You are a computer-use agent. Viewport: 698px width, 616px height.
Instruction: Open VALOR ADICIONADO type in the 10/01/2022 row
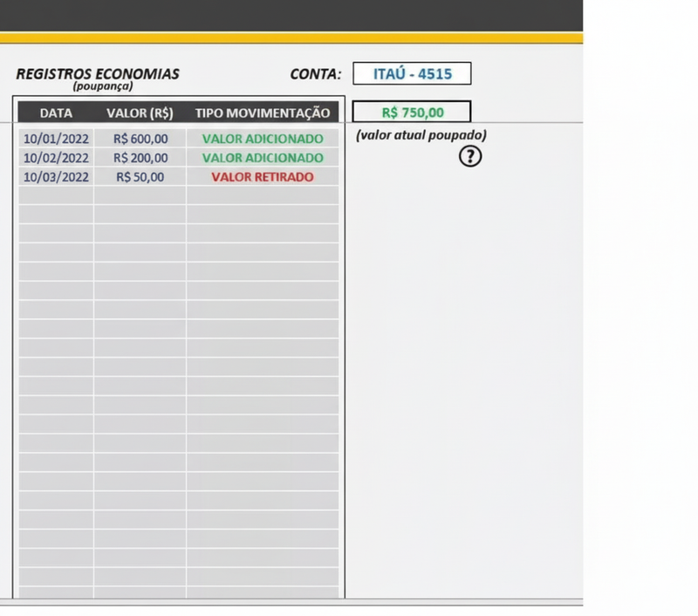[262, 139]
